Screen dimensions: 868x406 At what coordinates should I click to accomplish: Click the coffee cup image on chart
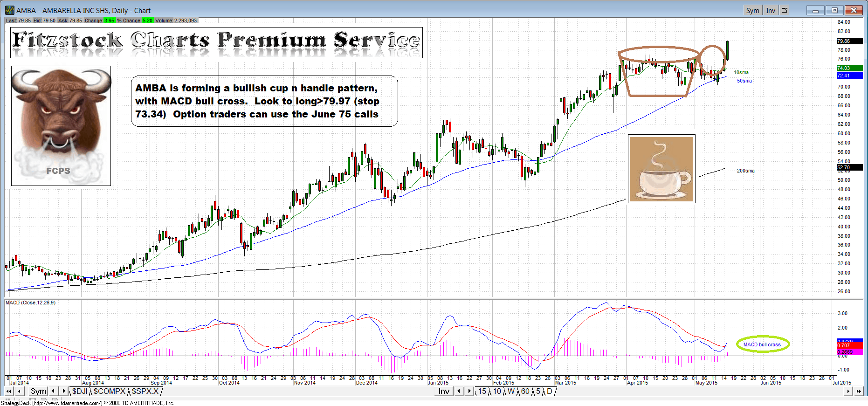pyautogui.click(x=661, y=169)
